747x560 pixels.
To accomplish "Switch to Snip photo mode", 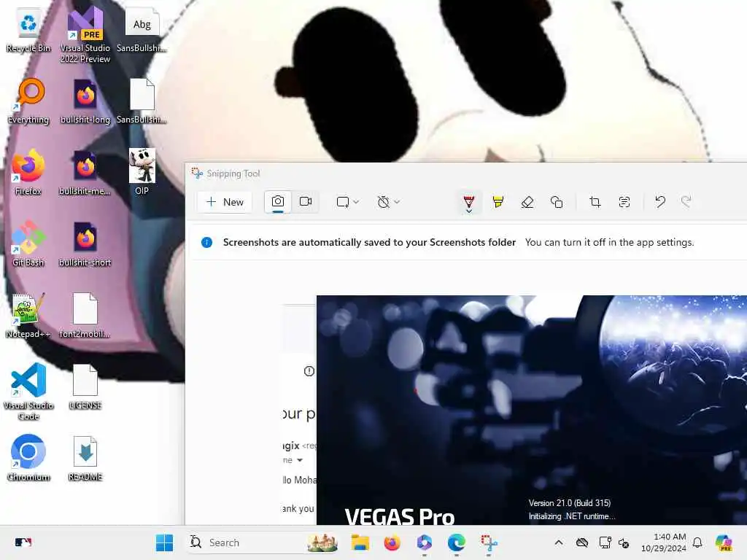I will [278, 202].
